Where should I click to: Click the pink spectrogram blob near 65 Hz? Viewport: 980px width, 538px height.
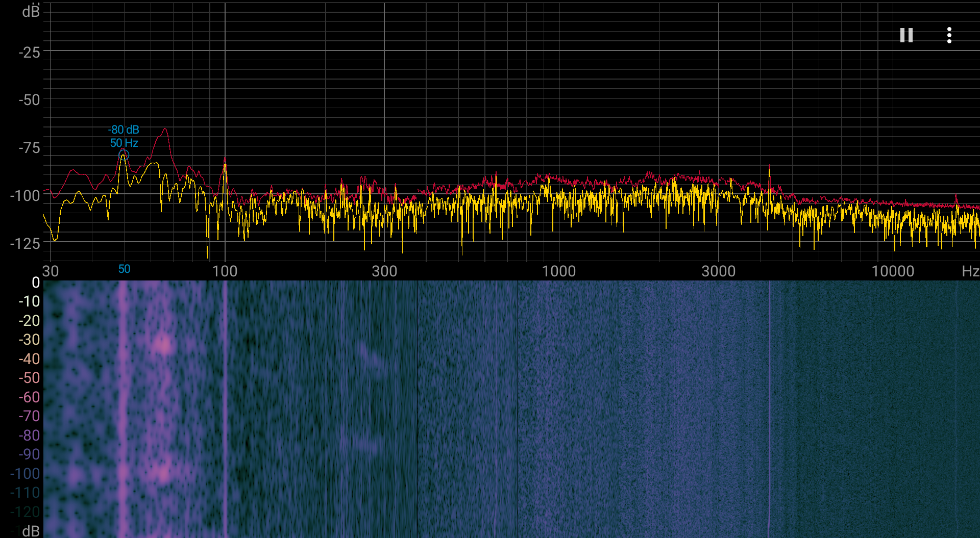[x=163, y=344]
